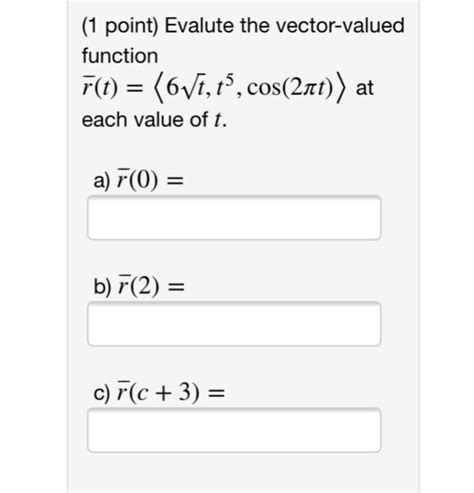Click the r(t) left side of the formula
The width and height of the screenshot is (474, 493).
pos(100,88)
